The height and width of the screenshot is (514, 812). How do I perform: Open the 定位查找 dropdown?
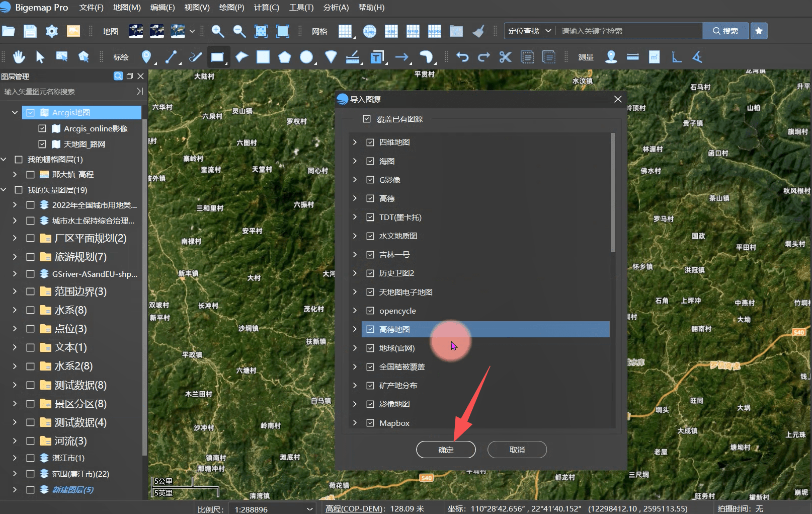(x=530, y=31)
